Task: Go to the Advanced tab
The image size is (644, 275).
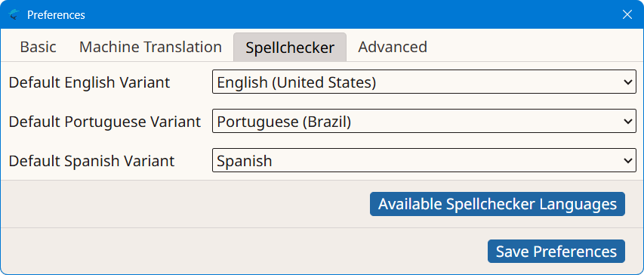Action: [393, 48]
